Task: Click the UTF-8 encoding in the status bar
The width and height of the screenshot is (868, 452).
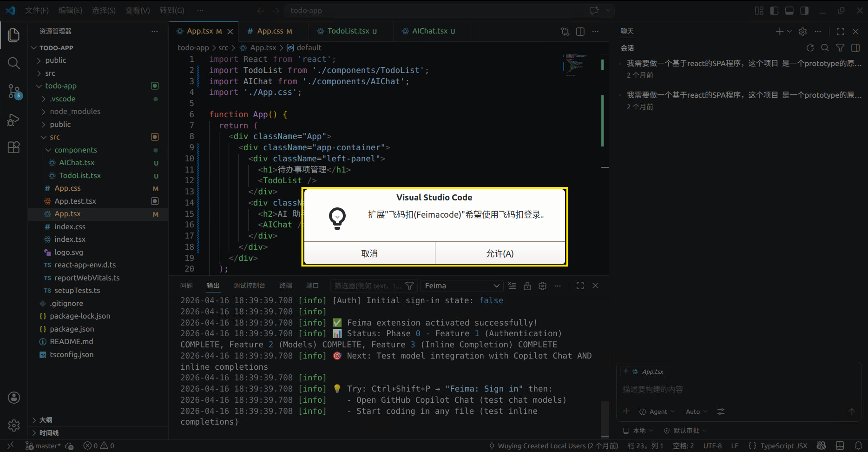Action: [712, 445]
